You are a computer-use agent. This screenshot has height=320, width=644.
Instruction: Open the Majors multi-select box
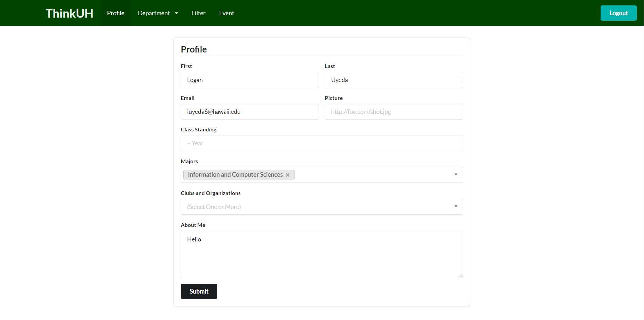(x=373, y=175)
